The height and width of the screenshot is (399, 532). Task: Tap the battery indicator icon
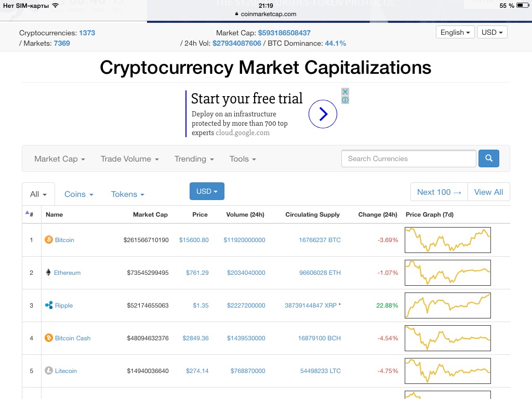tap(523, 5)
